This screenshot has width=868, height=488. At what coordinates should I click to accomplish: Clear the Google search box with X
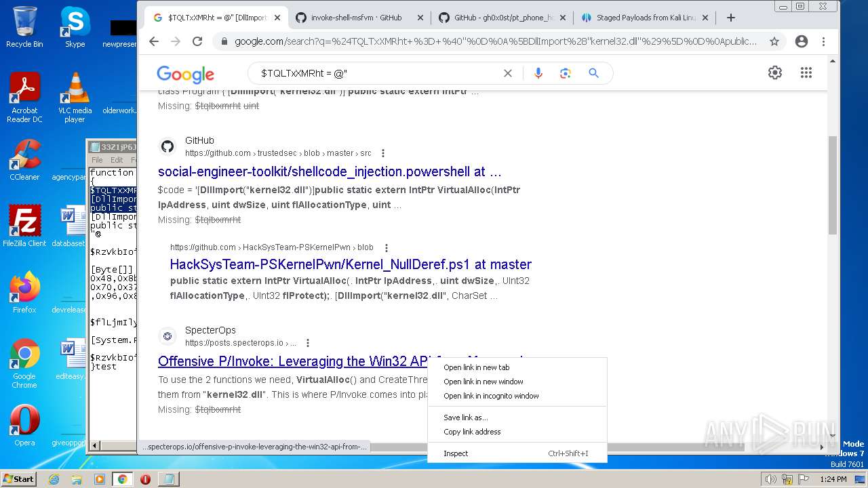tap(507, 73)
